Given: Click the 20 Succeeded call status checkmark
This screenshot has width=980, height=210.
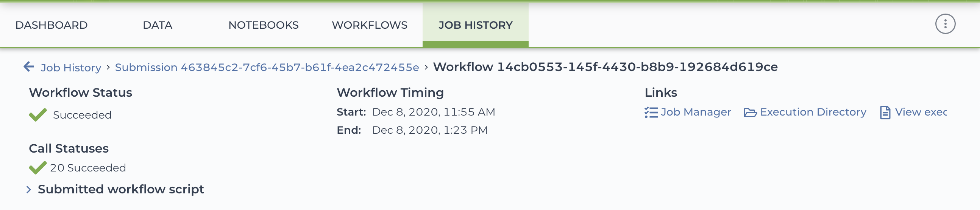Looking at the screenshot, I should click(x=37, y=167).
